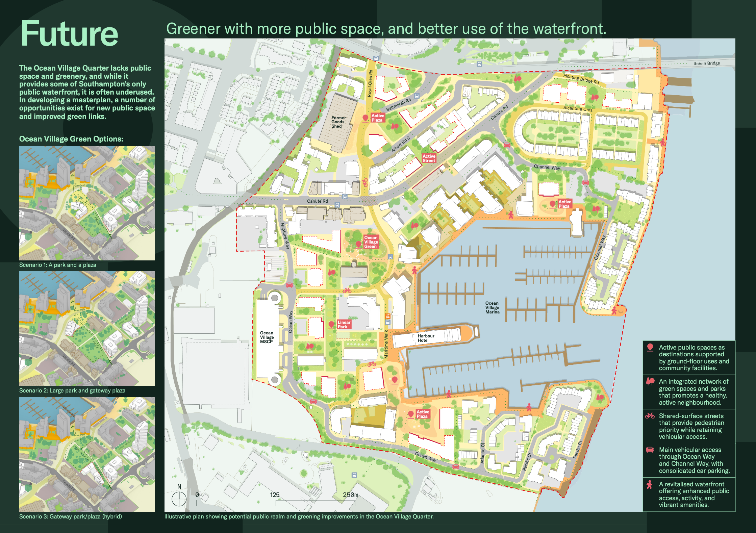Image resolution: width=756 pixels, height=533 pixels.
Task: Click the walking person icon in the legend
Action: (x=649, y=485)
